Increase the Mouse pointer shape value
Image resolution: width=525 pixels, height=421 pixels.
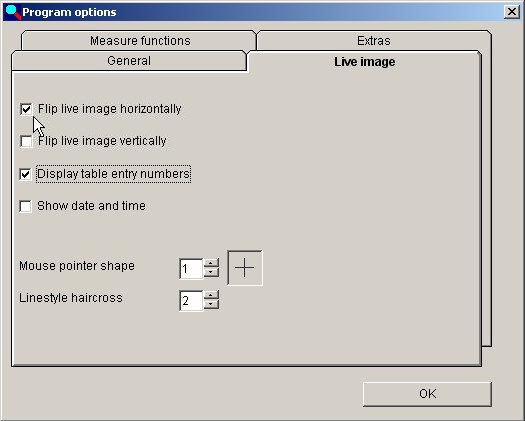click(211, 263)
